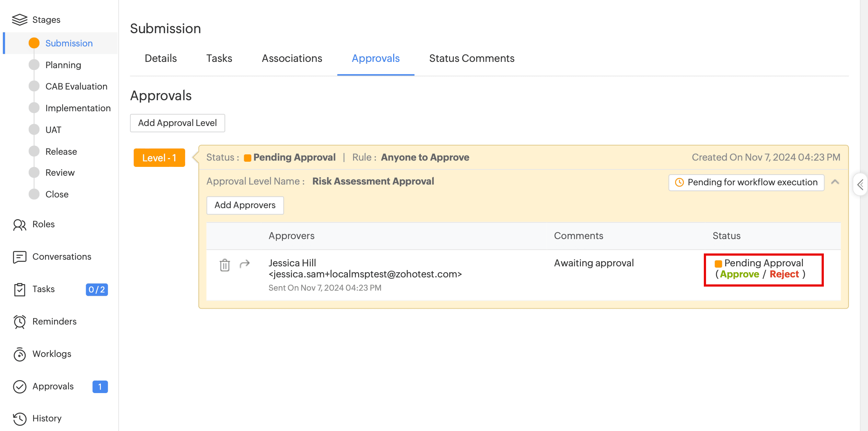Select the CAB Evaluation stage
Screen dimensions: 868x431
pyautogui.click(x=76, y=87)
